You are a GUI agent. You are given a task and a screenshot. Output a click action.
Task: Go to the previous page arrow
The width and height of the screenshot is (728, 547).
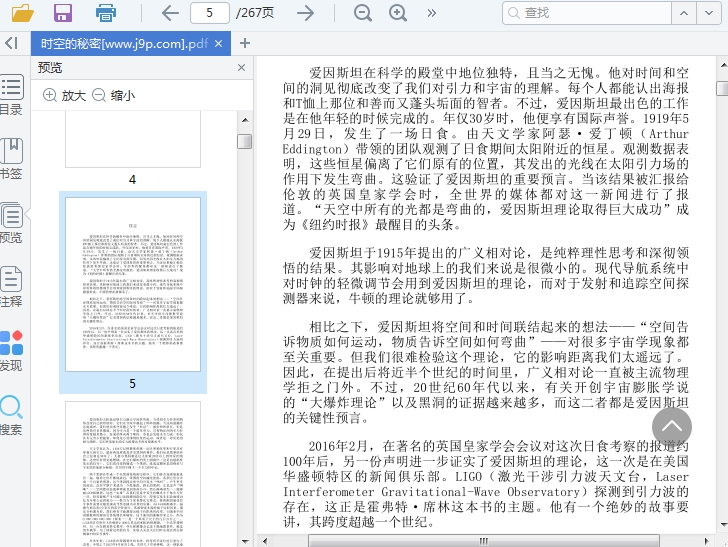[170, 13]
